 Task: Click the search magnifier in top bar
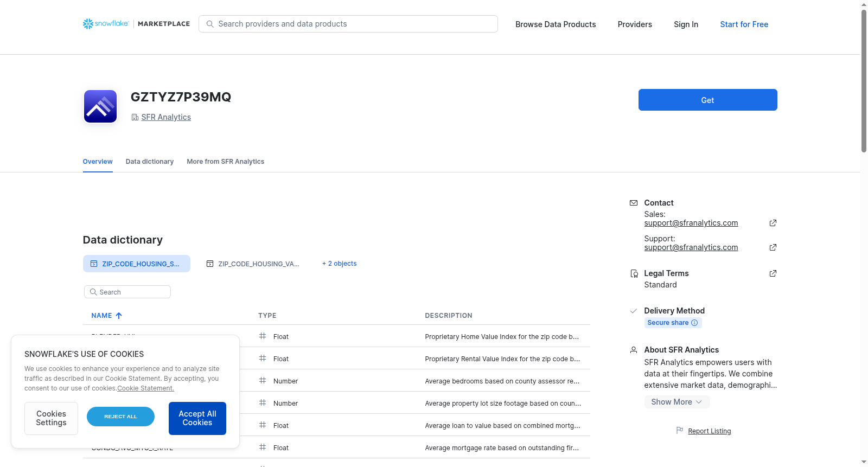coord(210,24)
